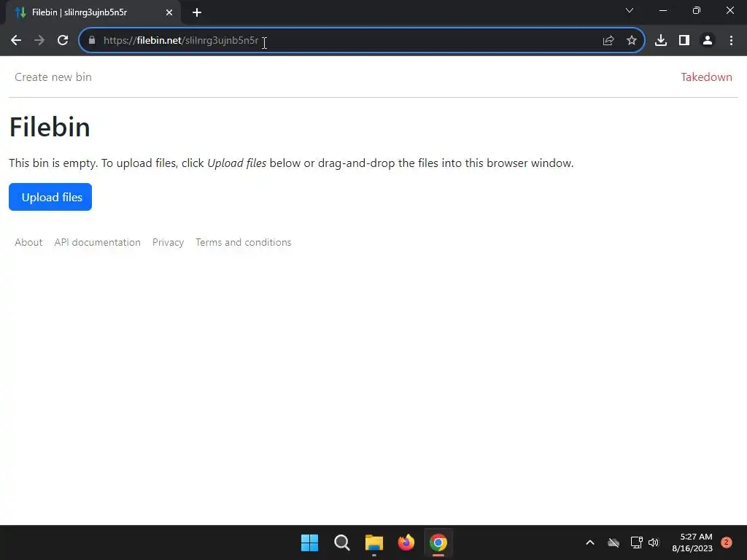Open File Explorer from the taskbar
This screenshot has width=747, height=560.
[374, 542]
